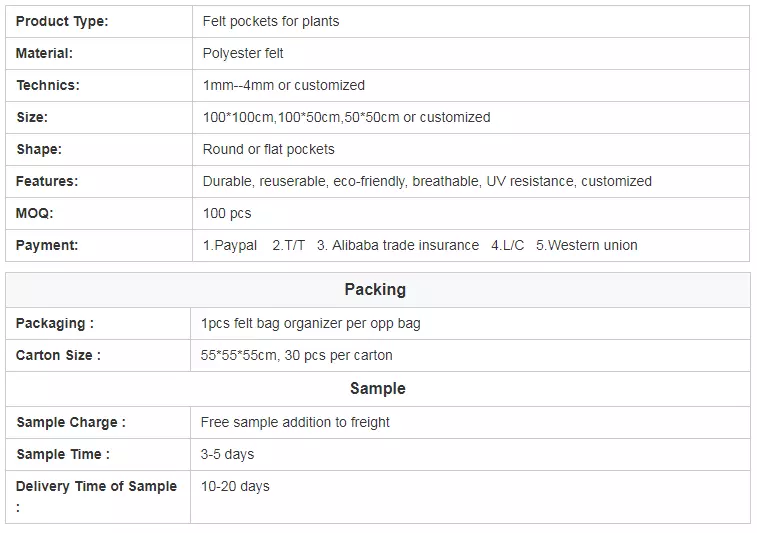Viewport: 757px width, 533px height.
Task: Click the '2.T/T' payment option text
Action: coord(288,245)
